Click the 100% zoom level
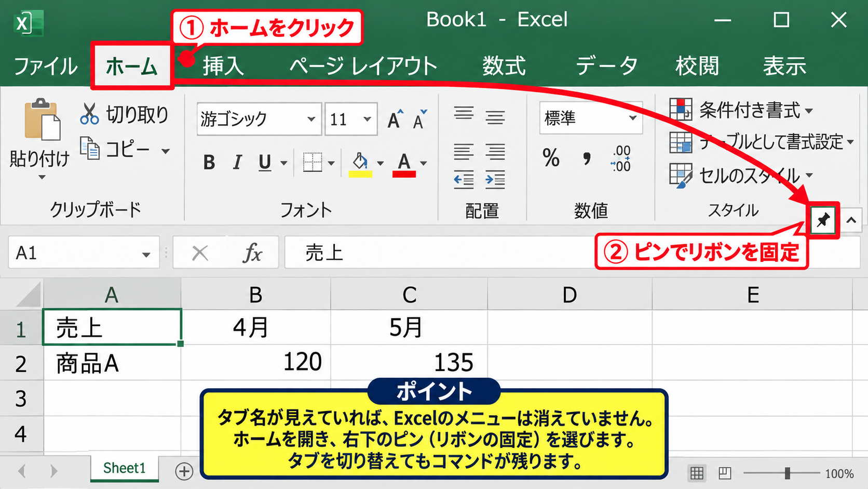868x489 pixels. pyautogui.click(x=839, y=473)
